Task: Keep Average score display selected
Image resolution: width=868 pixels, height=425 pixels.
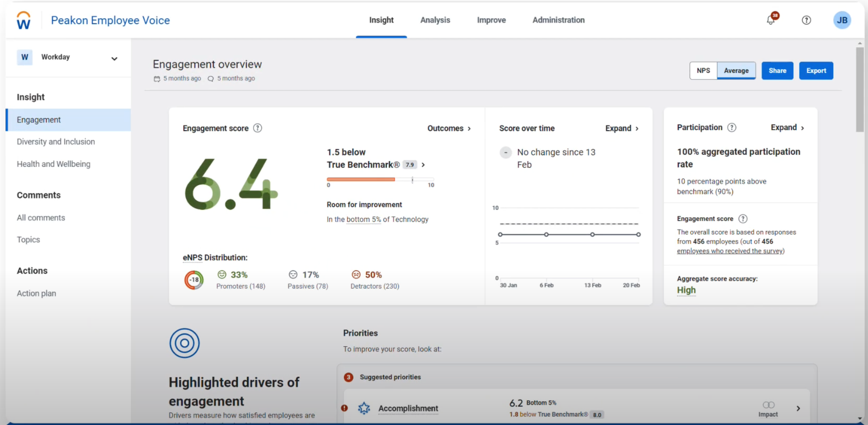Action: 736,70
